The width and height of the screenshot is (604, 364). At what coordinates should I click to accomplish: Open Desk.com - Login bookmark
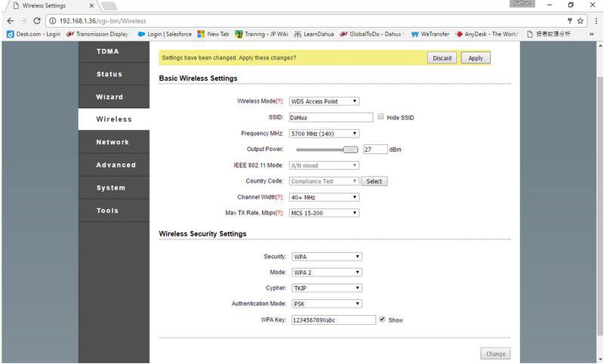point(33,34)
